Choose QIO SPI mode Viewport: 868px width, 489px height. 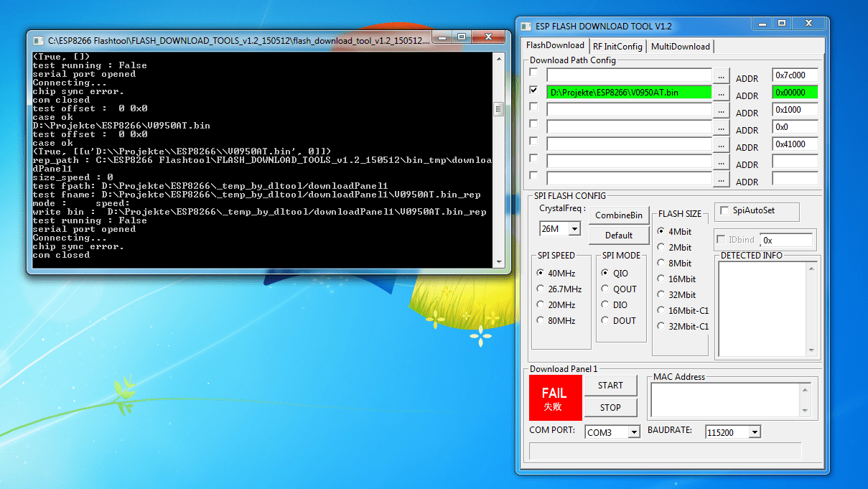[x=605, y=273]
